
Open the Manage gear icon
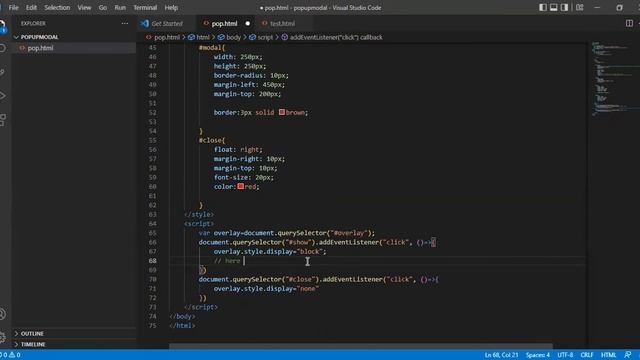click(x=2, y=338)
